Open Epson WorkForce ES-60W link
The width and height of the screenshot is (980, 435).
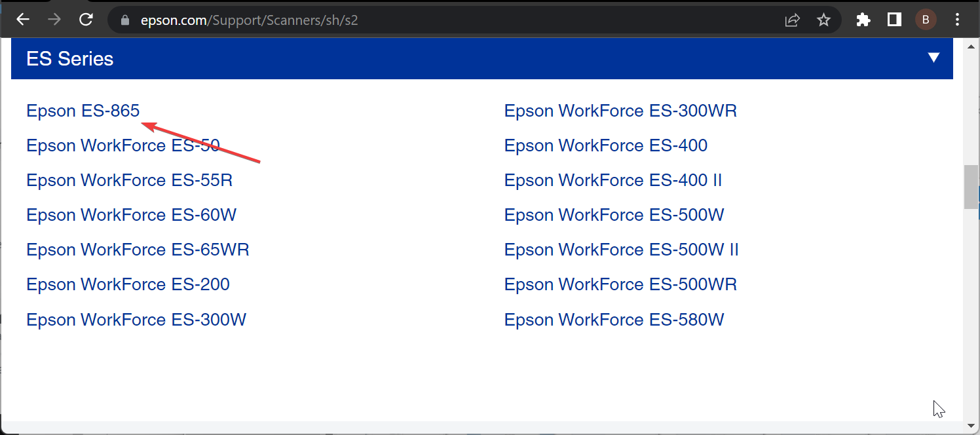[132, 215]
